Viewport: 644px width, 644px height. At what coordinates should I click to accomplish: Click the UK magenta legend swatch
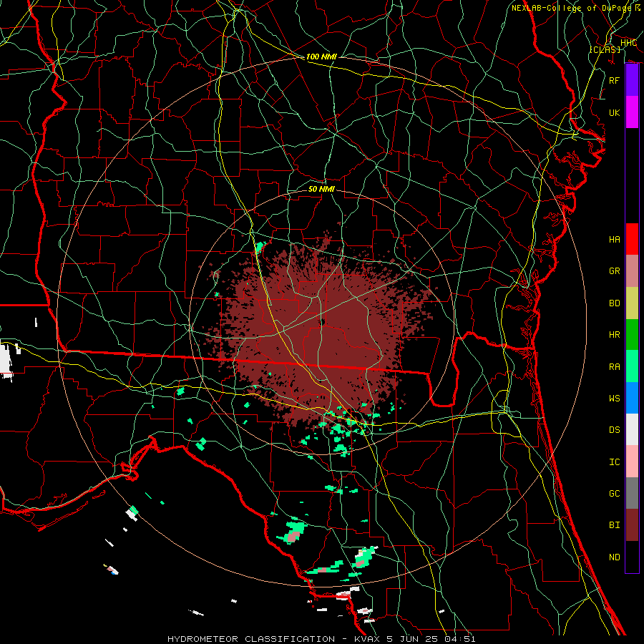[x=632, y=112]
